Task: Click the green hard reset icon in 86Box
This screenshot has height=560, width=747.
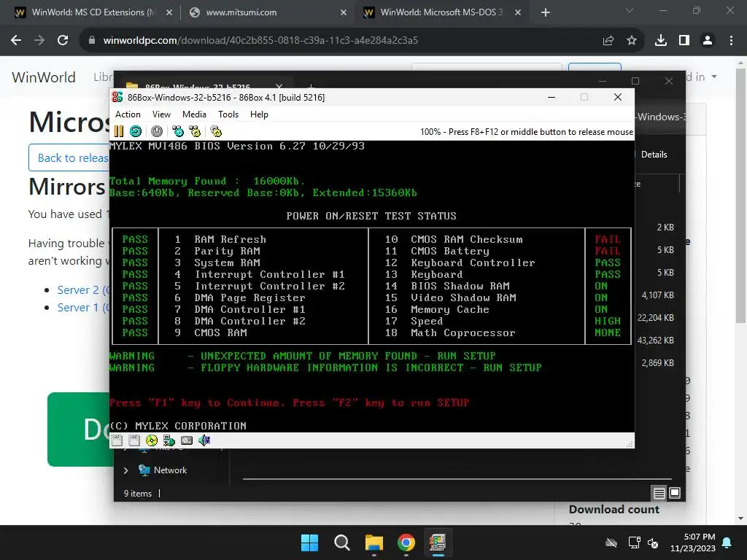Action: point(136,131)
